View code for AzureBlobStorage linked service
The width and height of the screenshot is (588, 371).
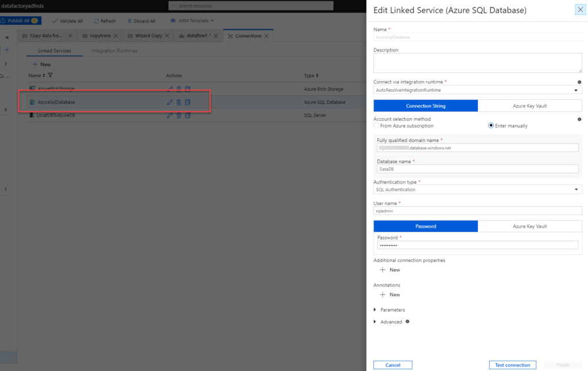pos(188,89)
